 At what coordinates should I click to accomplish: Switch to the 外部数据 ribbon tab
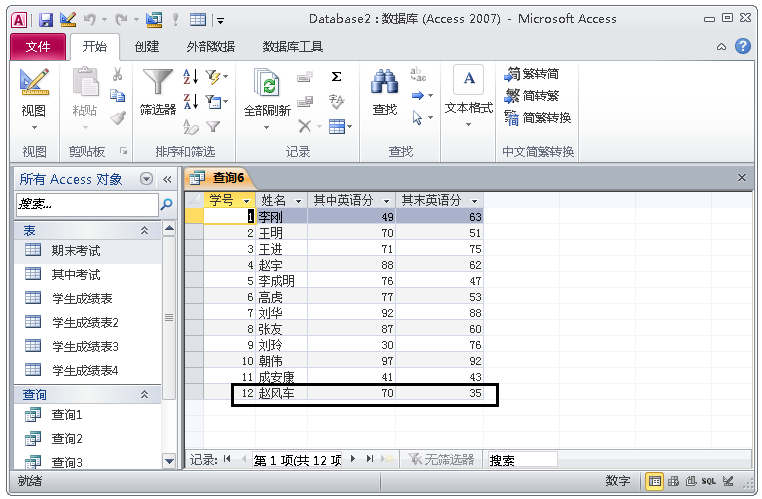[x=210, y=47]
